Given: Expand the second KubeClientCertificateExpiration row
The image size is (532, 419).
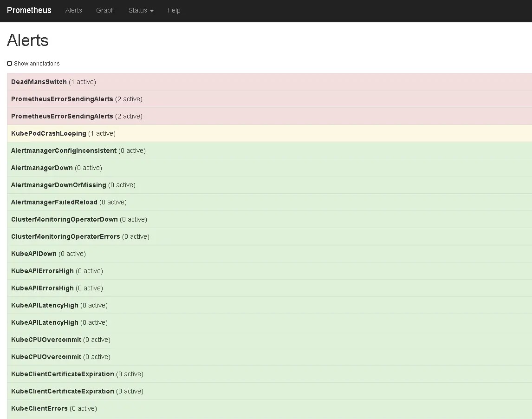Looking at the screenshot, I should pos(63,391).
